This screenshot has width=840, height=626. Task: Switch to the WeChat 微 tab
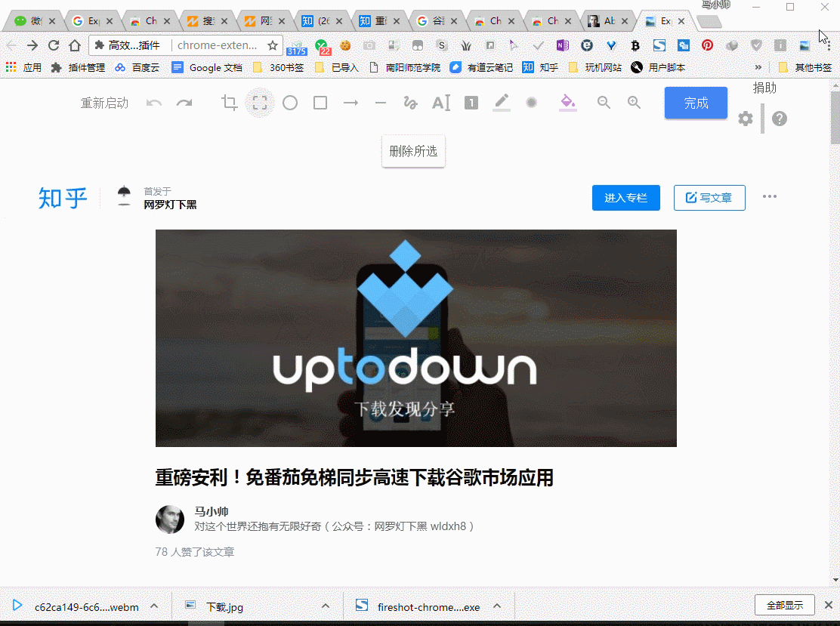(35, 21)
